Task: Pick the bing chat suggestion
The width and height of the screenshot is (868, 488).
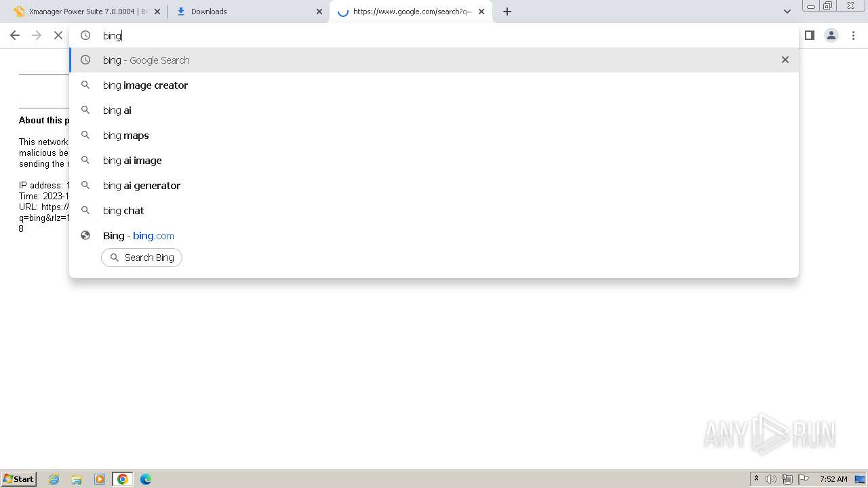Action: [x=434, y=211]
